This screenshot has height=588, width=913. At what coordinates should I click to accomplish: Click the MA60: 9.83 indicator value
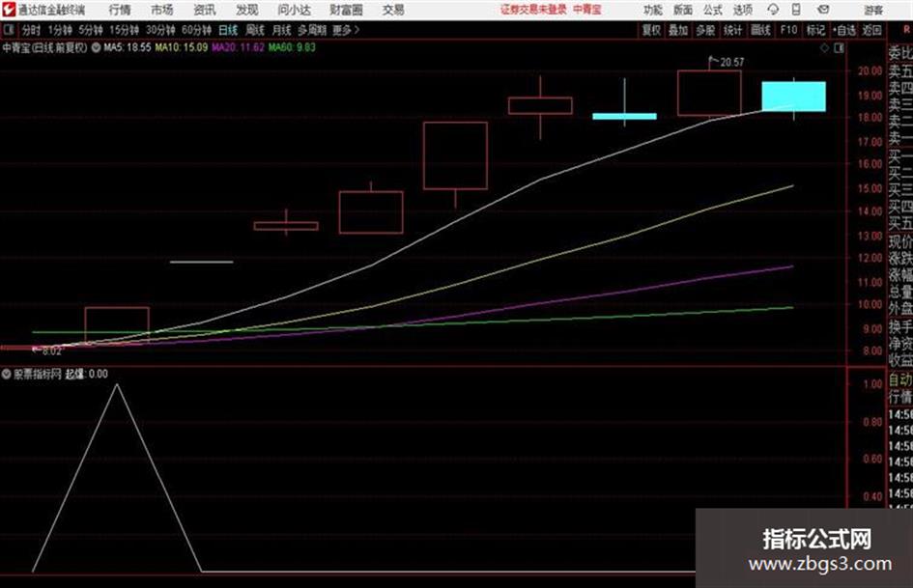pos(292,47)
